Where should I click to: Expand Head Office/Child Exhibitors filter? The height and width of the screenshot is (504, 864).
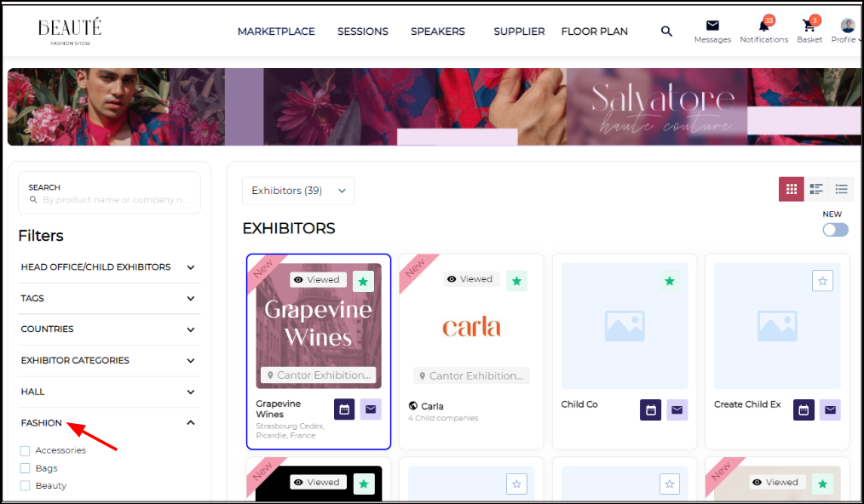click(x=109, y=267)
